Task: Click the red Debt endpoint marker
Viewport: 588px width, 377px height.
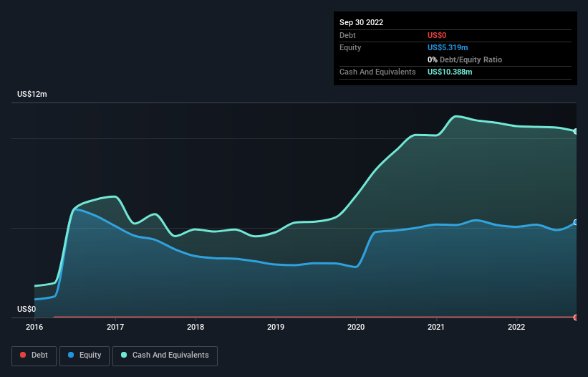Action: tap(576, 318)
